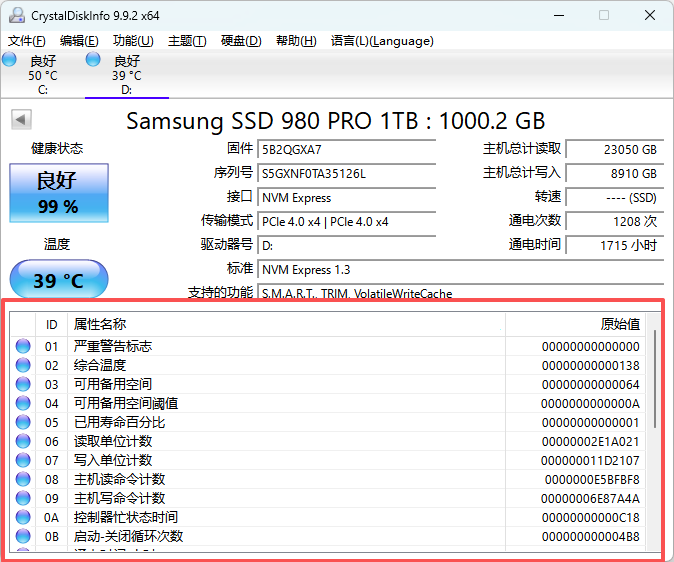Open the 帮助(H) menu

(x=296, y=41)
